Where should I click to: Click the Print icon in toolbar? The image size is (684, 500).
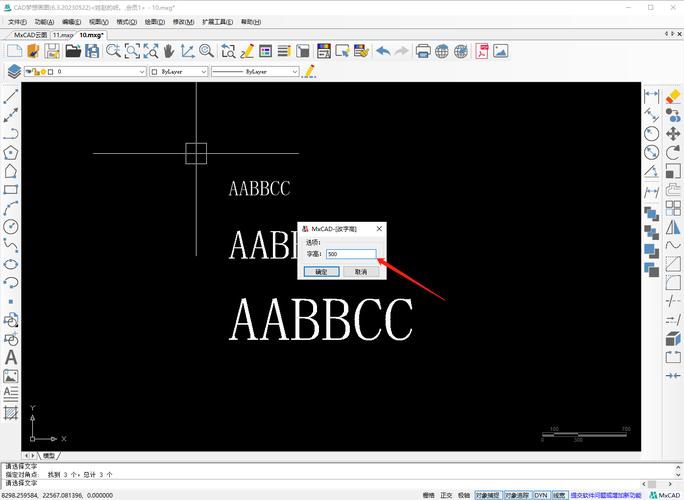click(423, 50)
